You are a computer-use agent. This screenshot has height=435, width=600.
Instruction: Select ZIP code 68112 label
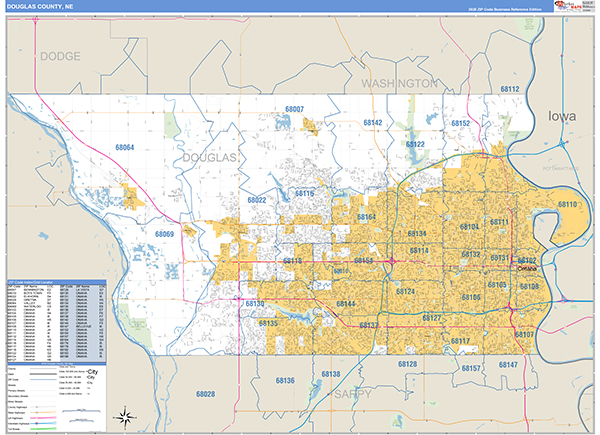pyautogui.click(x=511, y=90)
